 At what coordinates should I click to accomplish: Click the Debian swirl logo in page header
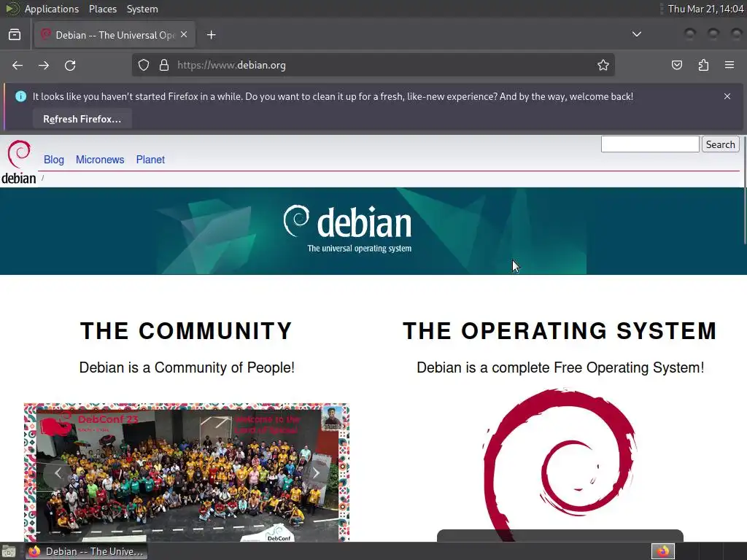click(18, 162)
